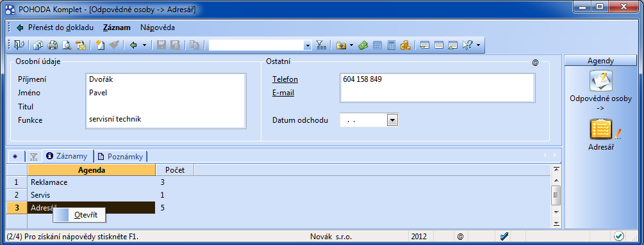This screenshot has height=245, width=644.
Task: Open print preview with magnifier icon
Action: click(67, 45)
